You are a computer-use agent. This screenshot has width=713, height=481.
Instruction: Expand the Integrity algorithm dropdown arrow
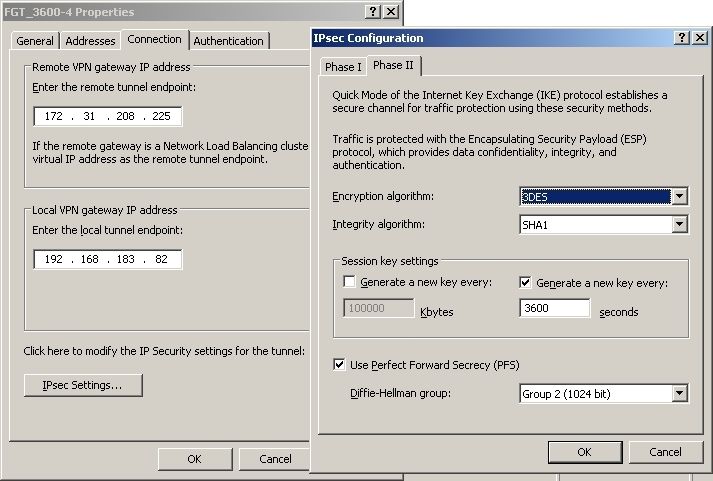[x=679, y=224]
